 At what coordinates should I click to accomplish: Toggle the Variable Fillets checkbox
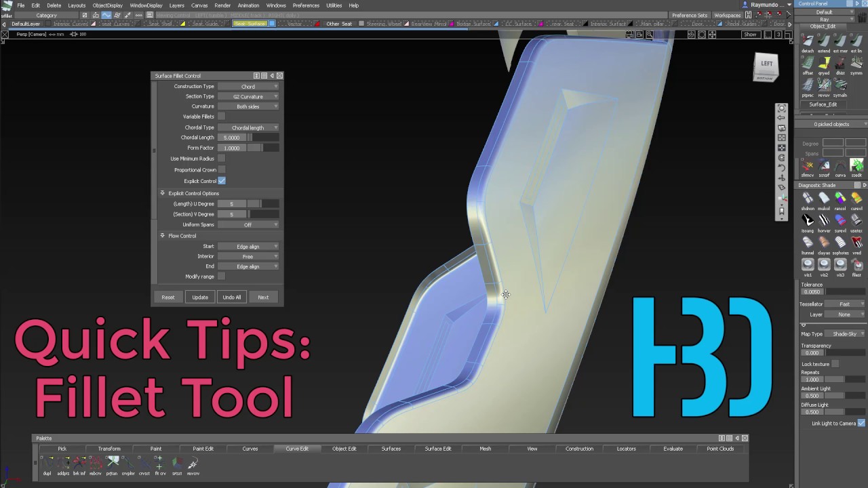(222, 117)
